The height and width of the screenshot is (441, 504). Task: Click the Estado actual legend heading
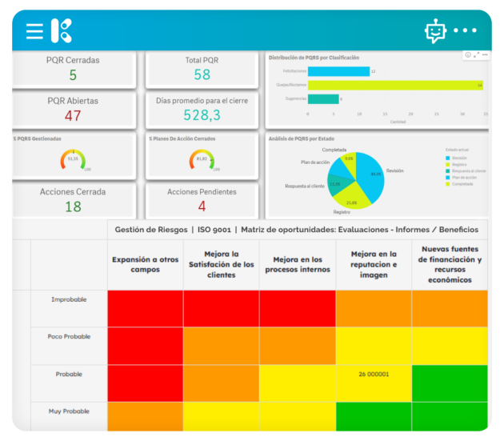coord(457,150)
